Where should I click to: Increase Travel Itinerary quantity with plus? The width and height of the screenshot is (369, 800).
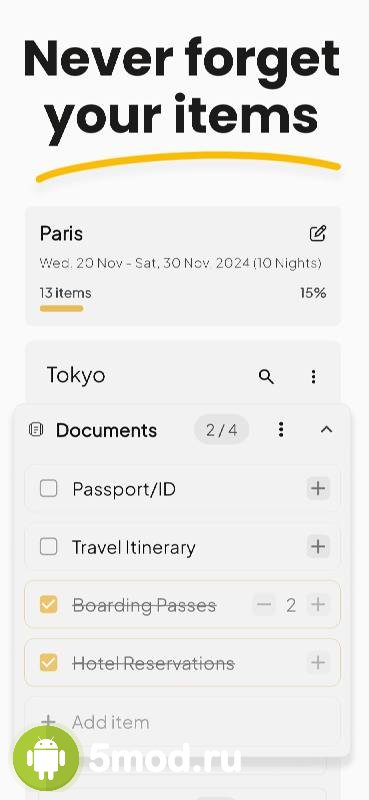318,547
